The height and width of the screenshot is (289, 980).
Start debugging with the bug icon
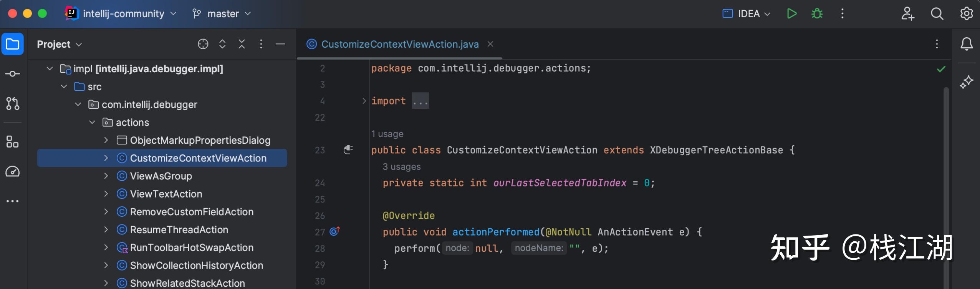pyautogui.click(x=817, y=14)
